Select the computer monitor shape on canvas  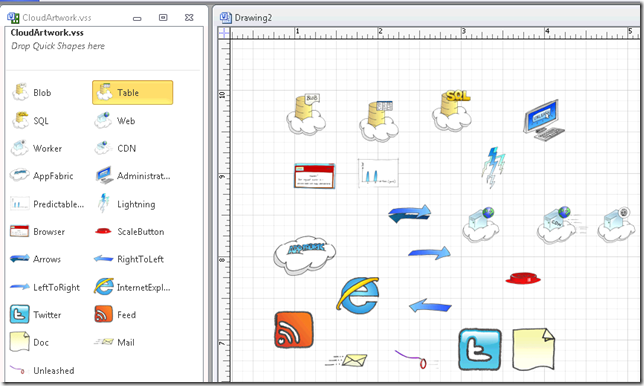pyautogui.click(x=543, y=119)
